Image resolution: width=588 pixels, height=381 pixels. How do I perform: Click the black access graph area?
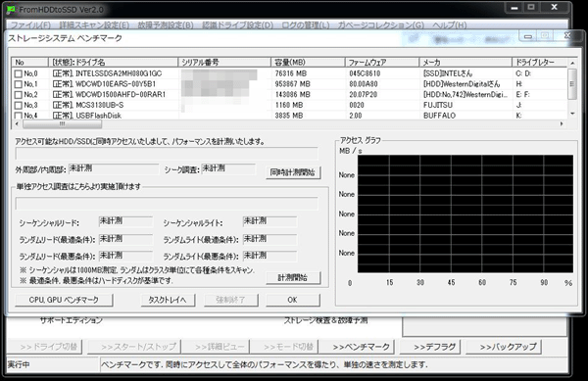[465, 214]
